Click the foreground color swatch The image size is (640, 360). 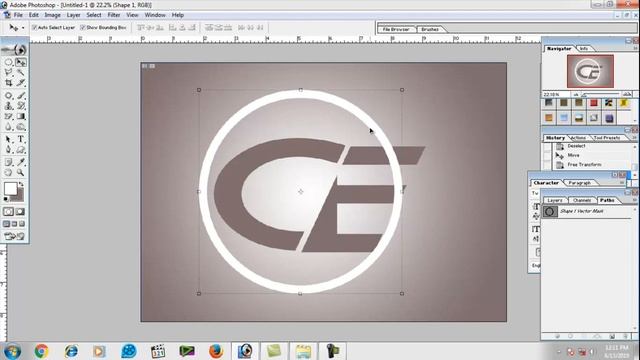tap(11, 189)
